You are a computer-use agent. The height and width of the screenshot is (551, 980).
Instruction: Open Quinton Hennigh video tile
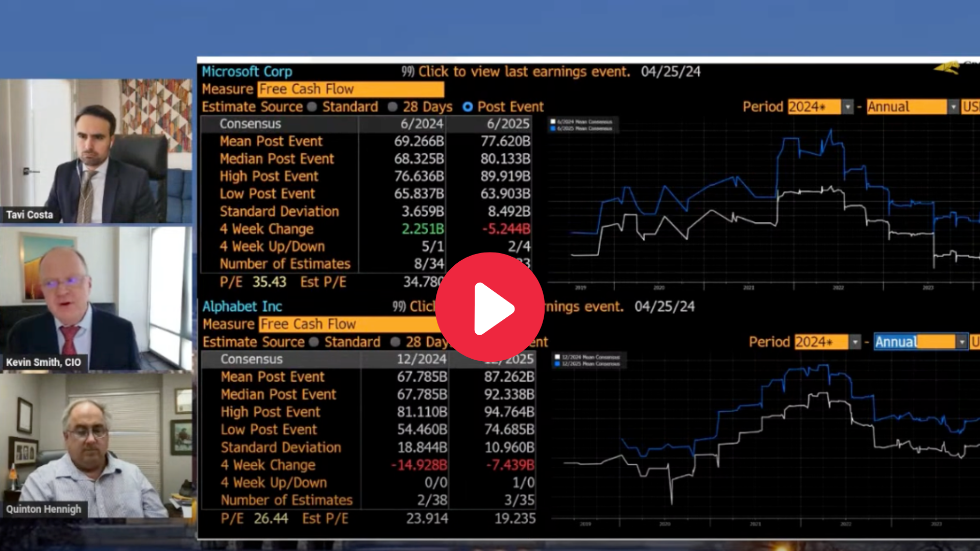[x=96, y=446]
